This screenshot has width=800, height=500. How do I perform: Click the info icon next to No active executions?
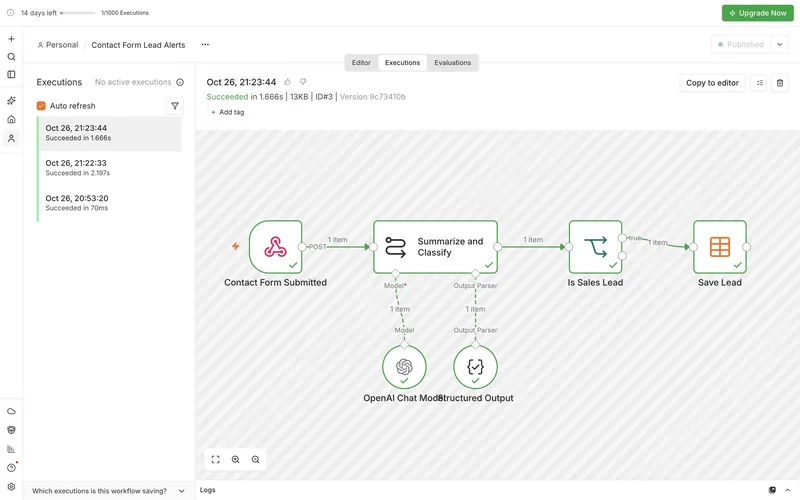point(180,82)
